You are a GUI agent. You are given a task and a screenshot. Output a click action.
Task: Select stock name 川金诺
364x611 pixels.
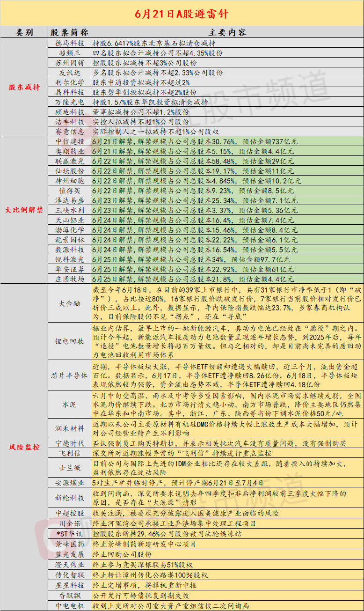tap(69, 523)
